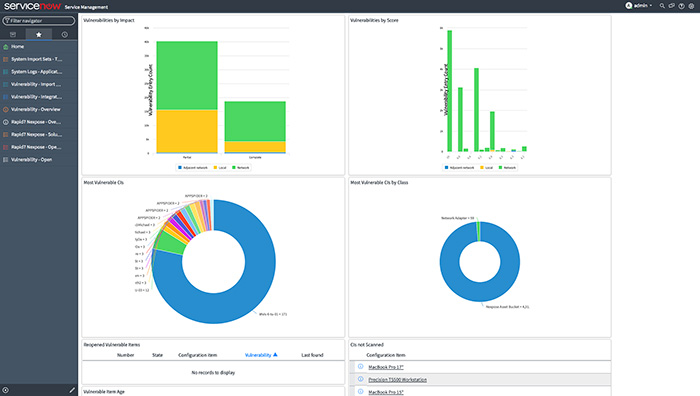Click green Network segment of Partial bar
Viewport: 700px width, 396px height.
click(x=187, y=75)
